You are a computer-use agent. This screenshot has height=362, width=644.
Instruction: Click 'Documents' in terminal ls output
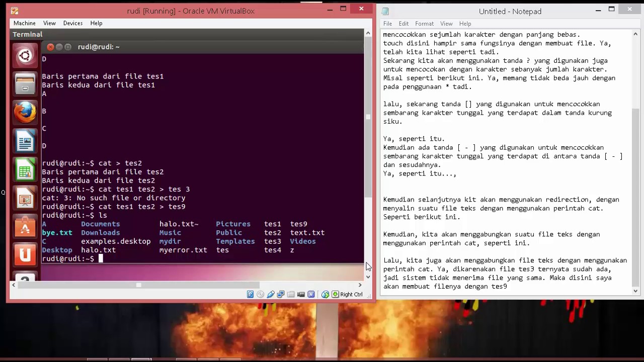coord(101,224)
